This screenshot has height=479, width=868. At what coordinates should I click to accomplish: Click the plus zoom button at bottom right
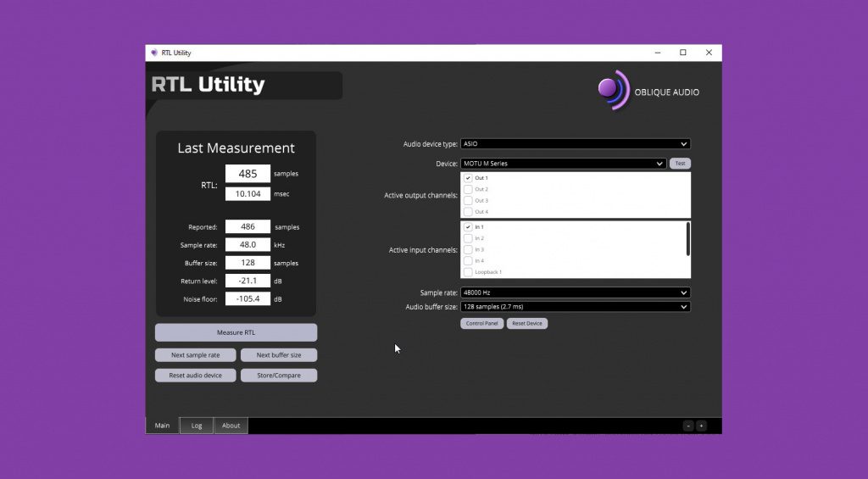pyautogui.click(x=701, y=426)
